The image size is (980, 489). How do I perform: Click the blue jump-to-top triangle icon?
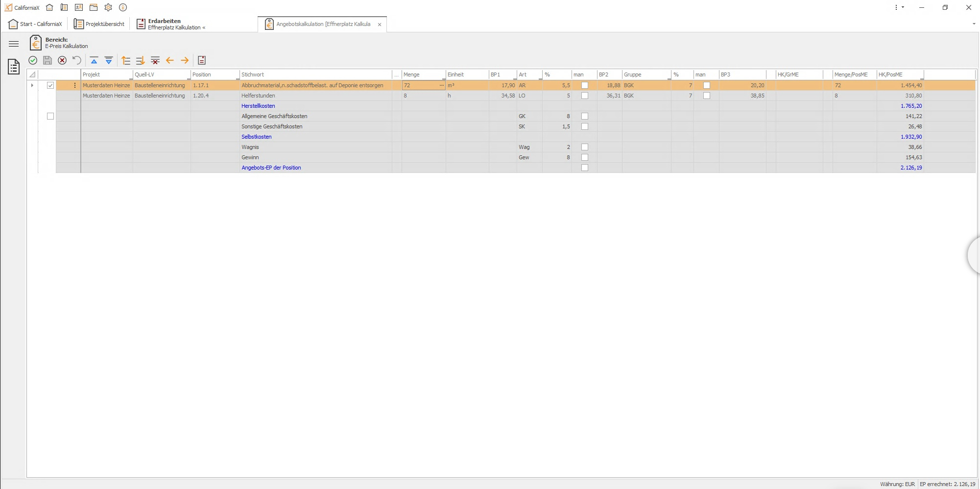coord(94,60)
